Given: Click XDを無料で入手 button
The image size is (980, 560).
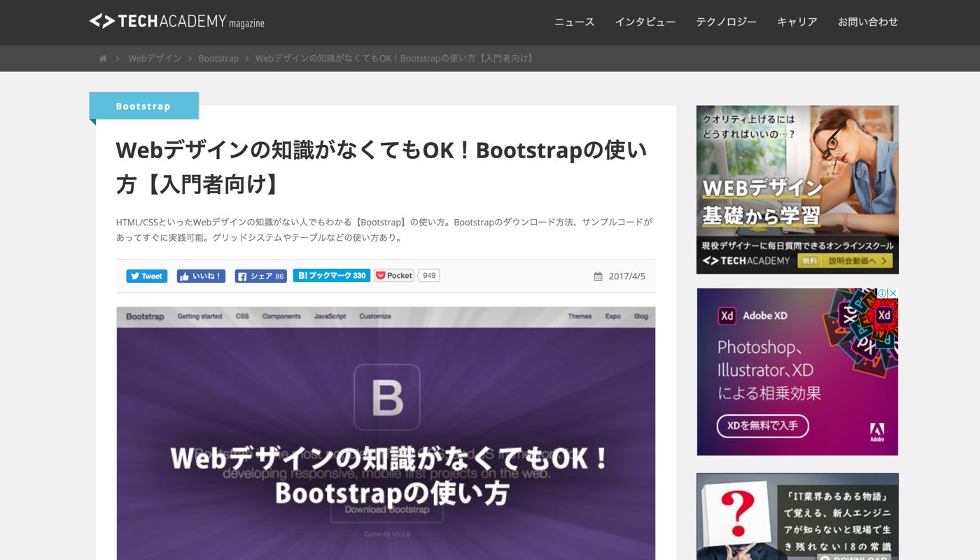Looking at the screenshot, I should pyautogui.click(x=763, y=426).
